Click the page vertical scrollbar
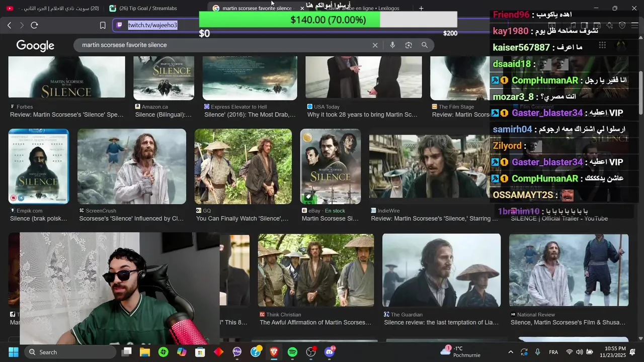The image size is (644, 362). pyautogui.click(x=640, y=93)
